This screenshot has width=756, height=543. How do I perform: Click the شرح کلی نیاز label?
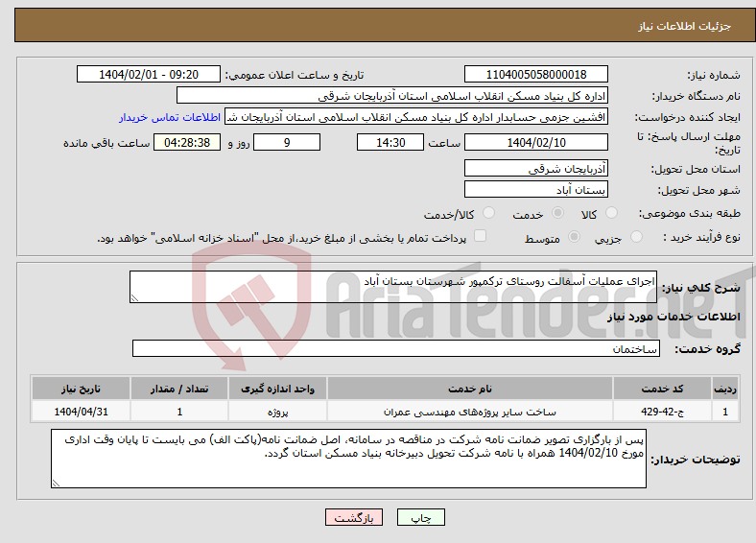(x=700, y=288)
